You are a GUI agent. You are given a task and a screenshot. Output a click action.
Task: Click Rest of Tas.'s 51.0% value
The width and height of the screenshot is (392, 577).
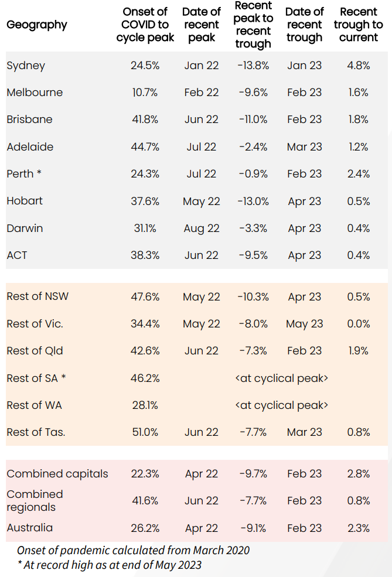point(145,432)
